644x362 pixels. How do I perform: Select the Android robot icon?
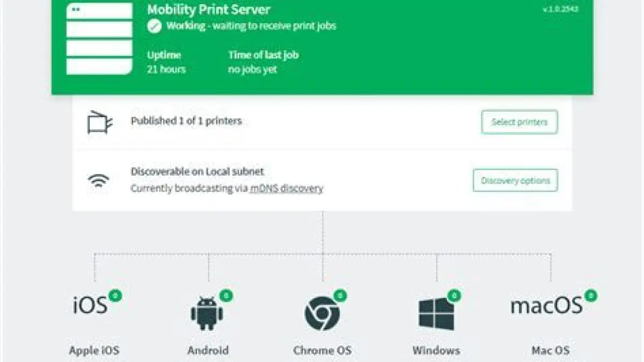click(x=207, y=313)
